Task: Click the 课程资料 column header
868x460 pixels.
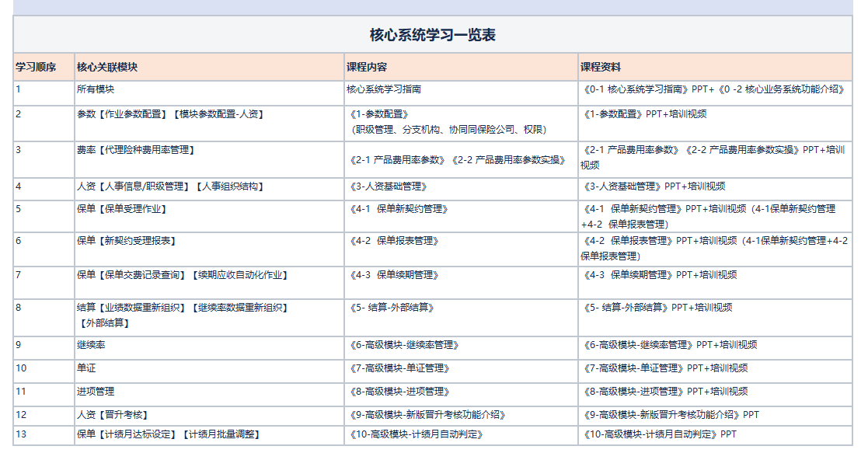Action: (x=601, y=68)
